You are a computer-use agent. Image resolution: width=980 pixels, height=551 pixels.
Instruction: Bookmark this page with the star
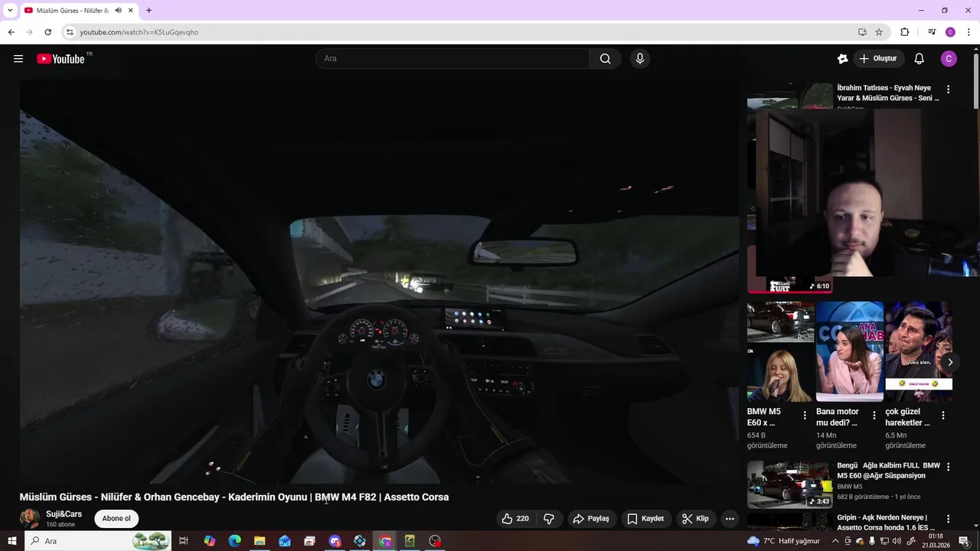coord(879,32)
